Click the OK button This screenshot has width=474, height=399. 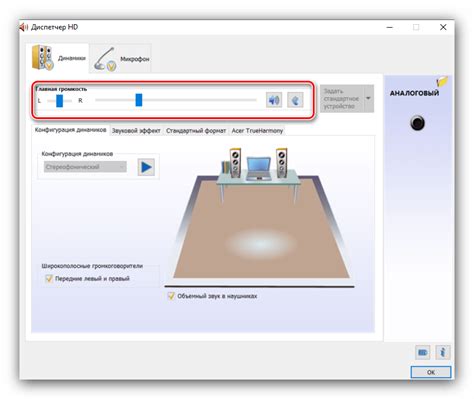(x=431, y=372)
